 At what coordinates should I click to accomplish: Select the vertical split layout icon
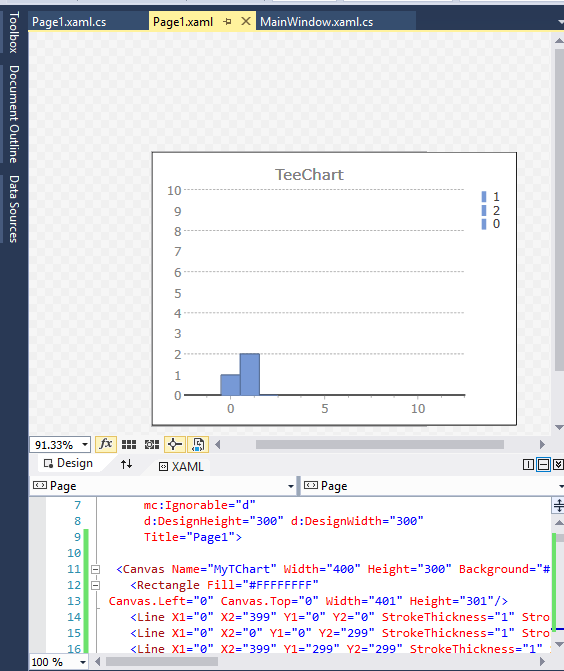(528, 464)
